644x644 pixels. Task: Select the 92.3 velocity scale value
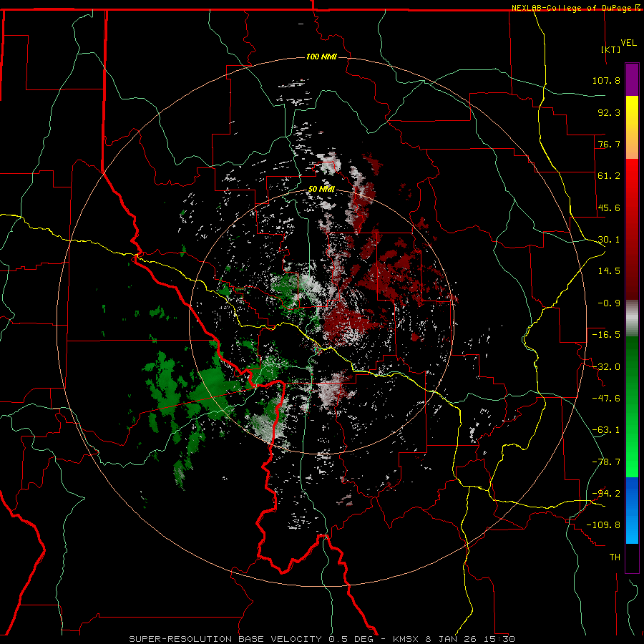(x=609, y=112)
